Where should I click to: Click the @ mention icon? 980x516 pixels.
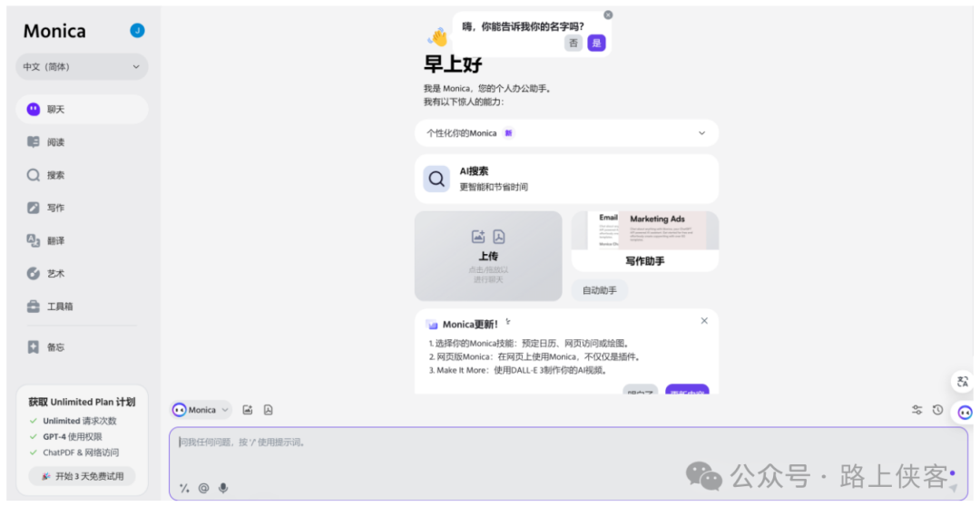(x=204, y=489)
